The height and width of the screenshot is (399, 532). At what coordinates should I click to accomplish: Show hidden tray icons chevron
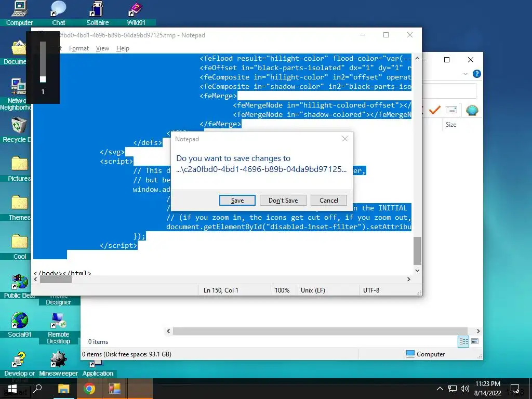pos(440,389)
